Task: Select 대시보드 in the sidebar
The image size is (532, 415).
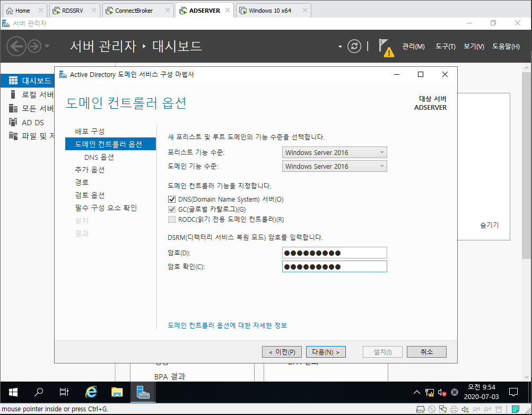Action: pos(28,81)
